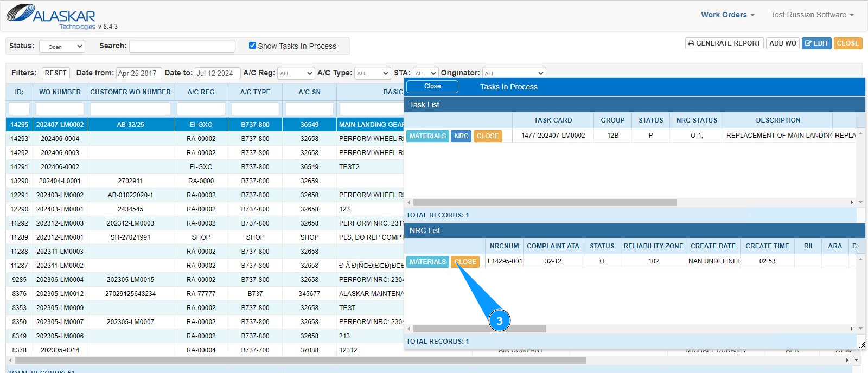868x373 pixels.
Task: Open MATERIALS for task card row
Action: pyautogui.click(x=427, y=136)
